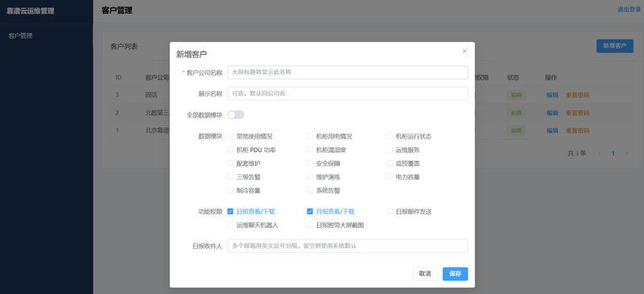Click the 日报收件人 email field

click(348, 246)
